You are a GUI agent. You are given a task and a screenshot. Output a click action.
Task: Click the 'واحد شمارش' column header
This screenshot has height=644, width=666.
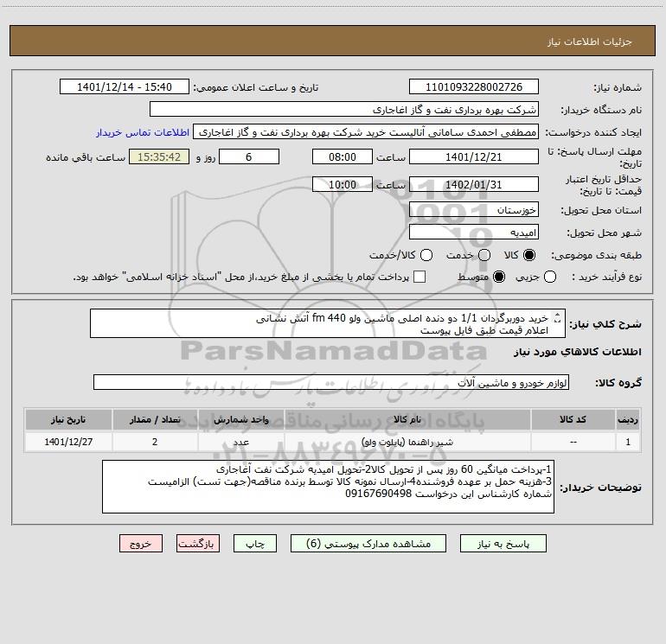coord(240,420)
